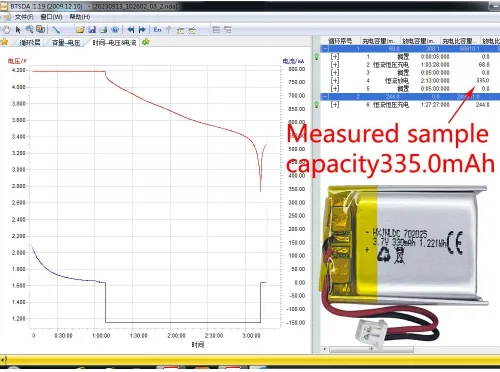Viewport: 500px width, 372px height.
Task: Activate the magnifier zoom tool
Action: [x=29, y=29]
